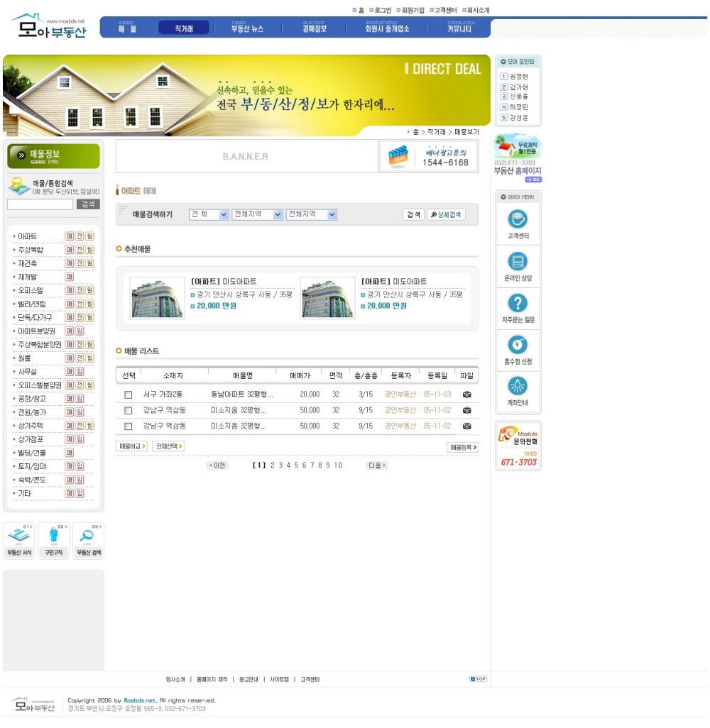This screenshot has height=728, width=710.
Task: Open the 온라인 상담 quick menu icon
Action: tap(518, 260)
